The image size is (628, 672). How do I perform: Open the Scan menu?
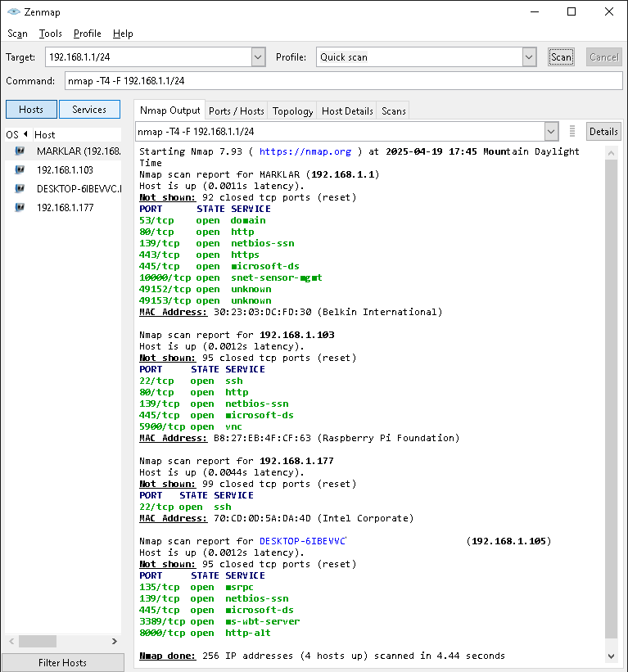[17, 34]
